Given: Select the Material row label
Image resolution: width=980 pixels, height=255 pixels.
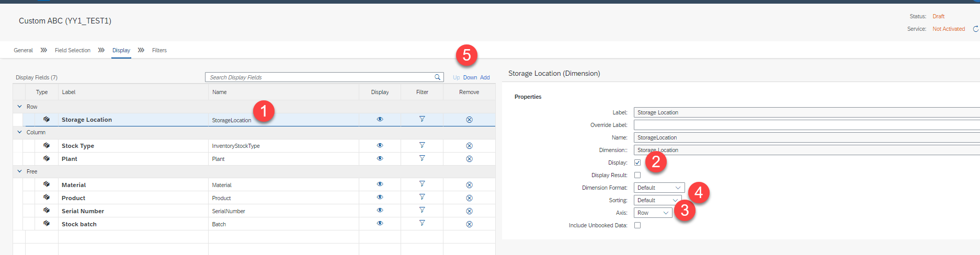Looking at the screenshot, I should click(x=74, y=185).
